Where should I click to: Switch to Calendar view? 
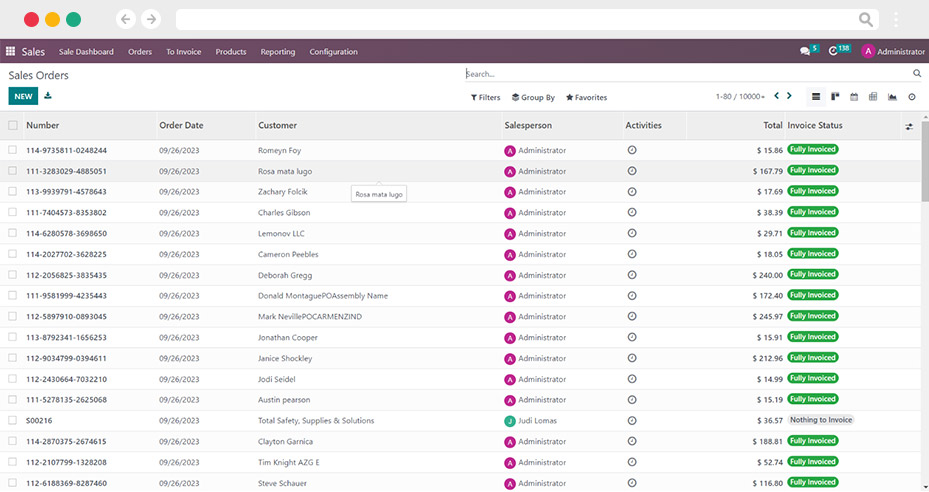click(854, 97)
